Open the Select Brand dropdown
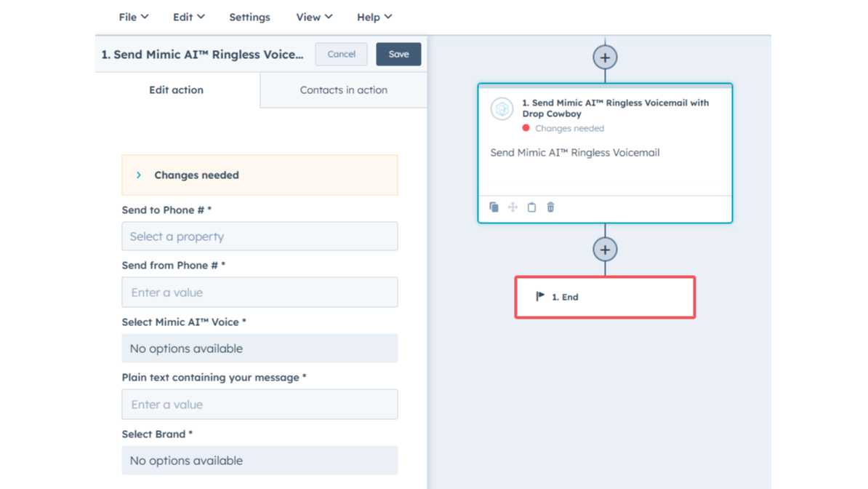 click(x=260, y=461)
